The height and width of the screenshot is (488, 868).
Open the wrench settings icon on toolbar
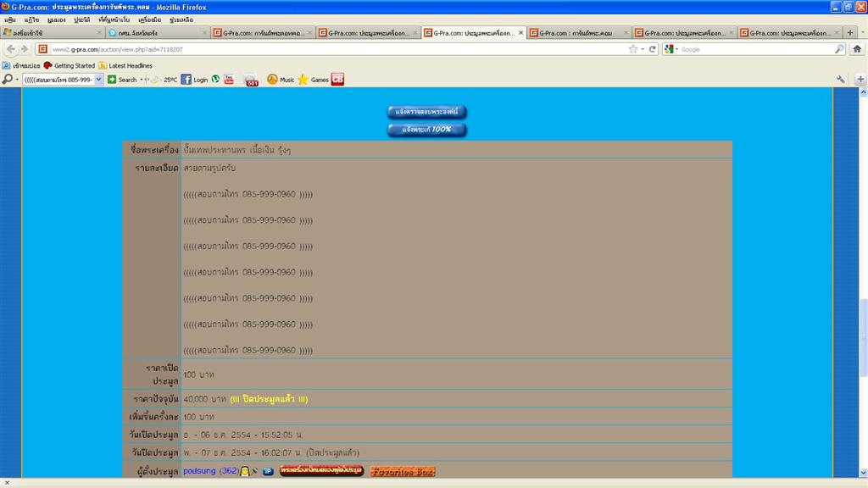pyautogui.click(x=841, y=80)
